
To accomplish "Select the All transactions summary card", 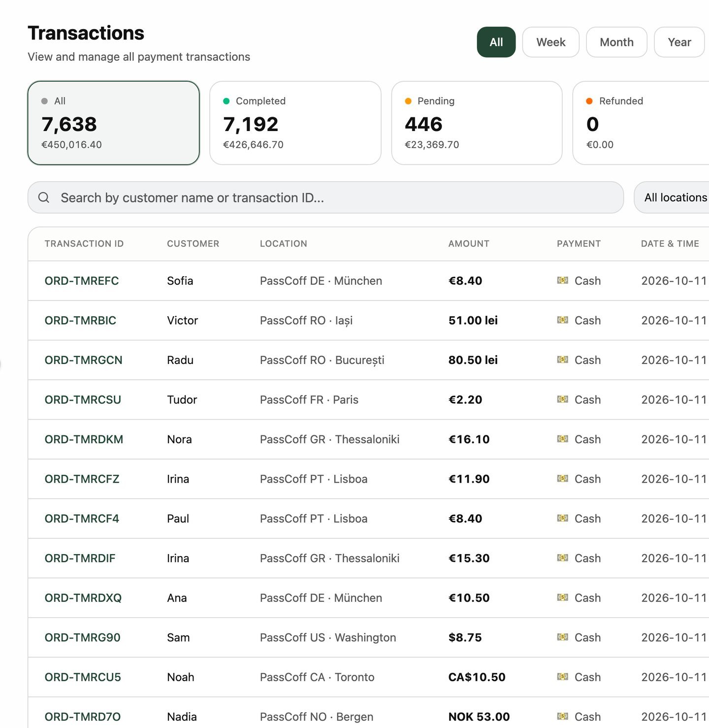I will pos(114,123).
